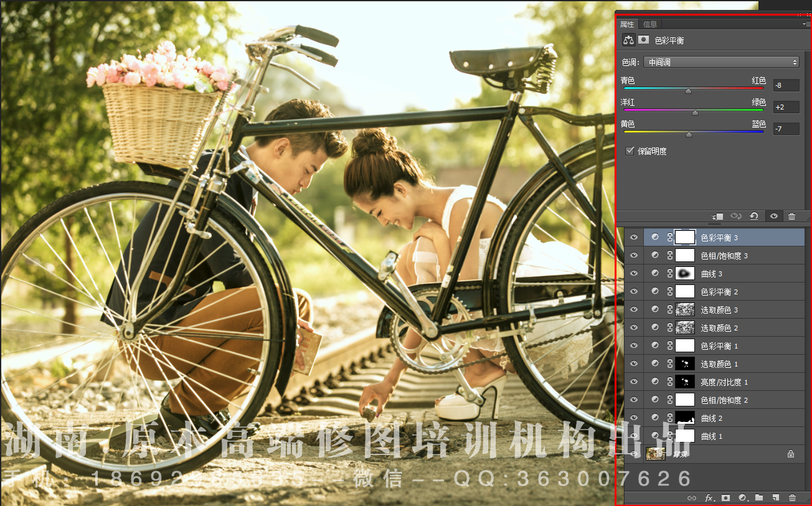Select the 色相/饱和度 3 layer name

click(x=724, y=256)
